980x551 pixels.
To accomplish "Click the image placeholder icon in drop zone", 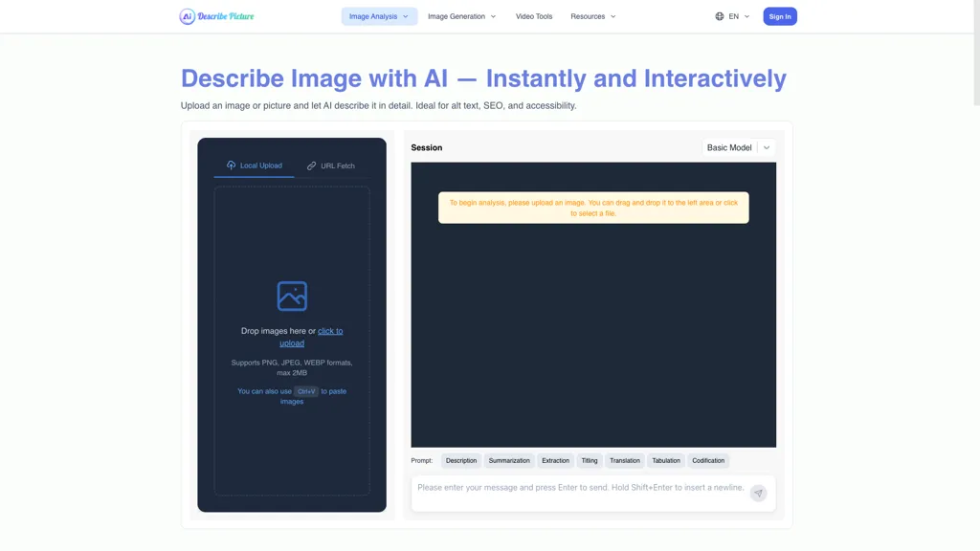I will (292, 297).
